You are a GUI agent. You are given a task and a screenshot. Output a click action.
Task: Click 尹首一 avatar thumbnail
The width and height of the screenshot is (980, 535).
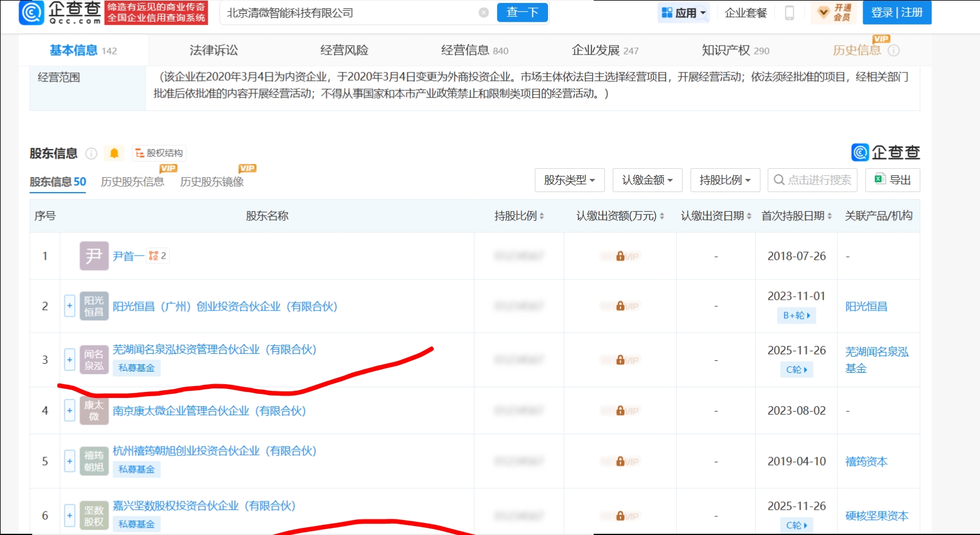click(94, 256)
